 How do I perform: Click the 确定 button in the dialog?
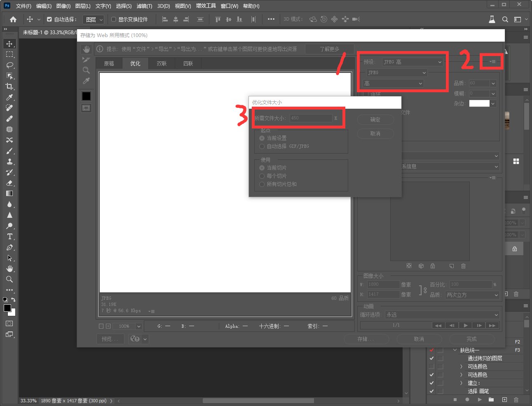pos(375,119)
